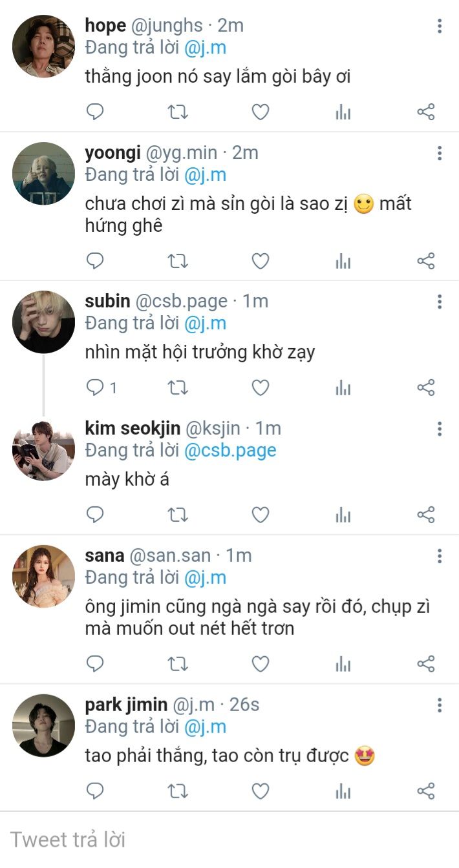Open more options menu on hope's tweet
The image size is (459, 868).
click(x=440, y=26)
